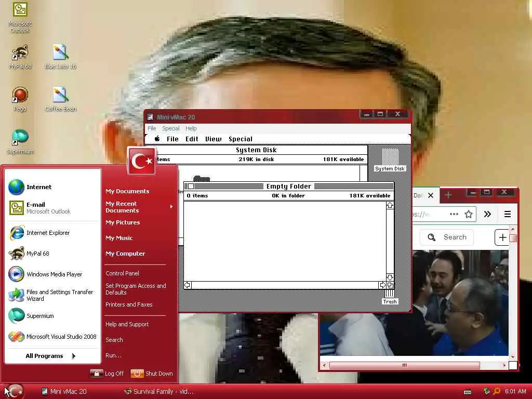Open My Music

[x=119, y=238]
